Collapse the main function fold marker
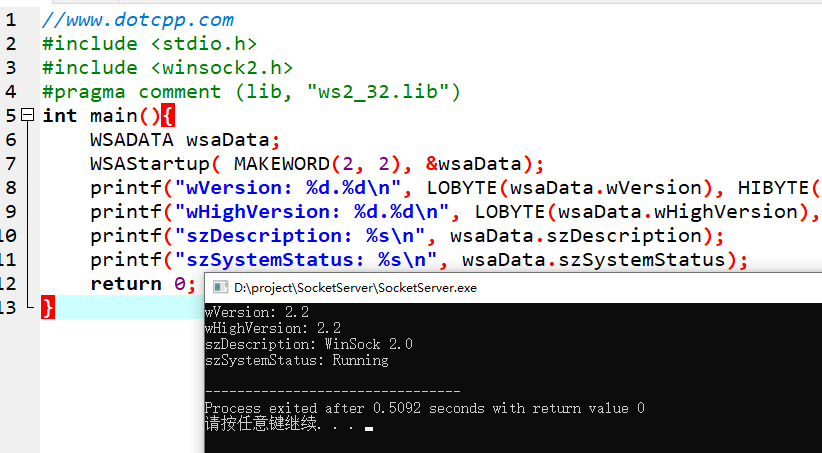The width and height of the screenshot is (822, 453). pyautogui.click(x=27, y=116)
